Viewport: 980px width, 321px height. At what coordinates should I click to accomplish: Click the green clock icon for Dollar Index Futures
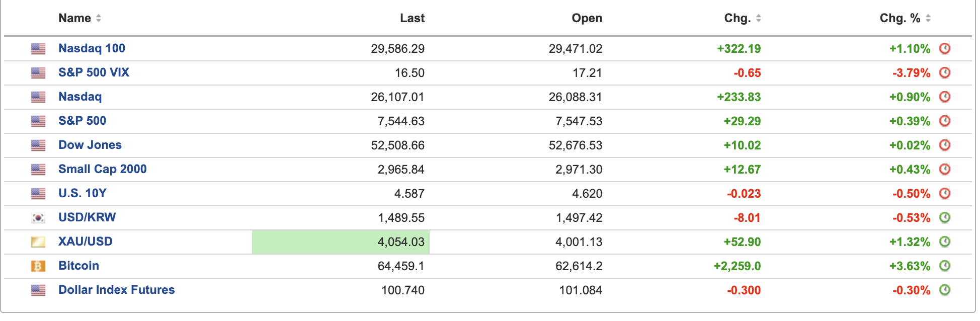pyautogui.click(x=945, y=290)
